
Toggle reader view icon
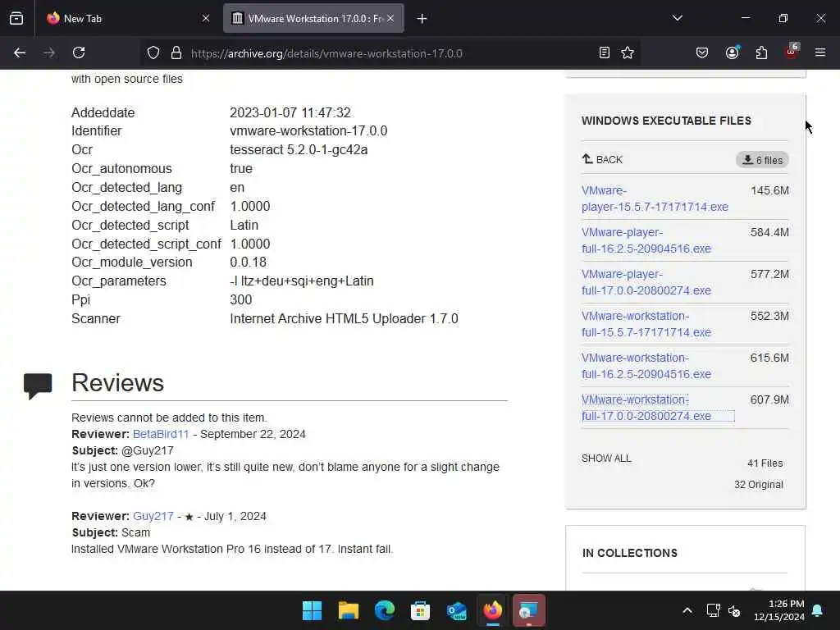(605, 52)
